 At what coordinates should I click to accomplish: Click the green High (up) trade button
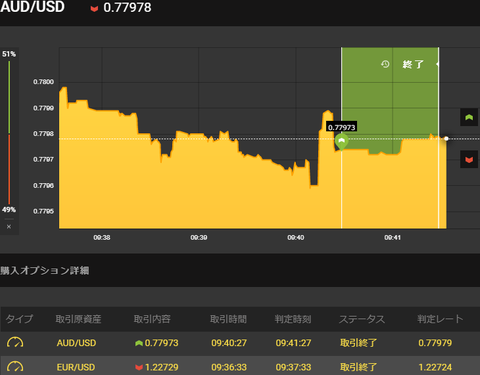tap(469, 117)
